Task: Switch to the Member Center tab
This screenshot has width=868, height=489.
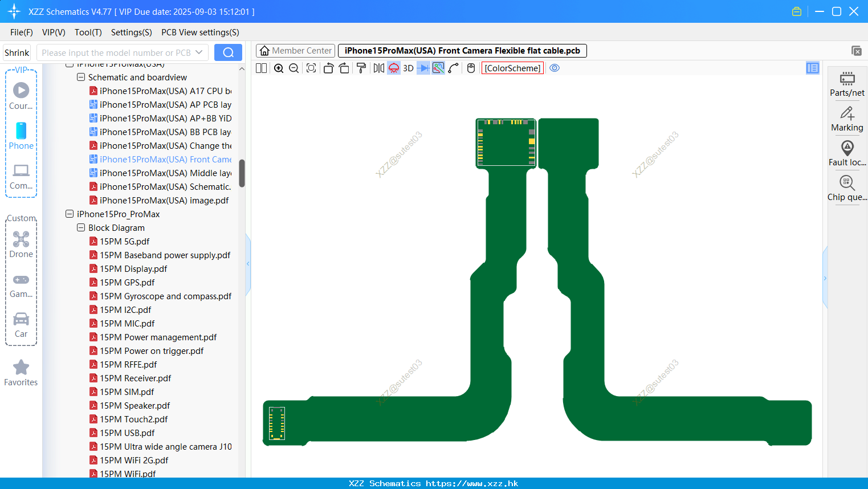Action: (295, 51)
